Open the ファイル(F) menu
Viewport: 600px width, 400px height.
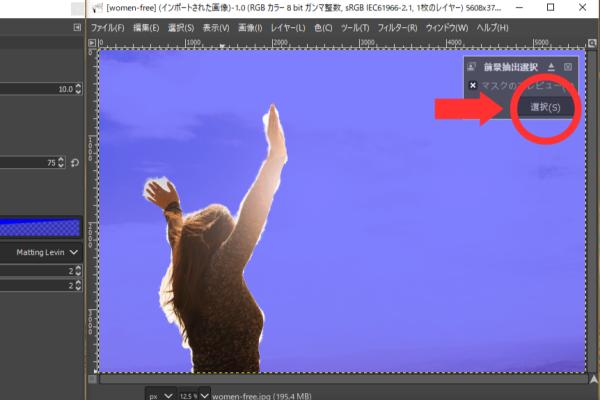(107, 28)
